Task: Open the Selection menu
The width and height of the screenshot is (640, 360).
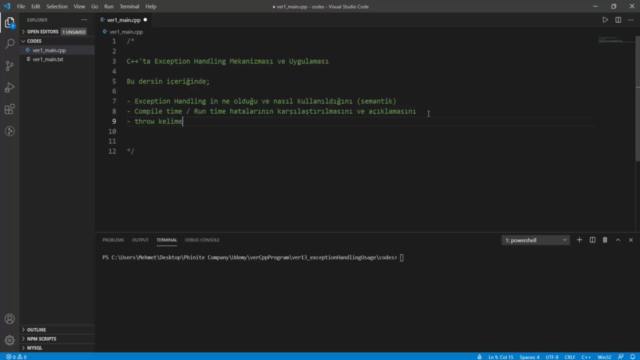Action: click(57, 7)
